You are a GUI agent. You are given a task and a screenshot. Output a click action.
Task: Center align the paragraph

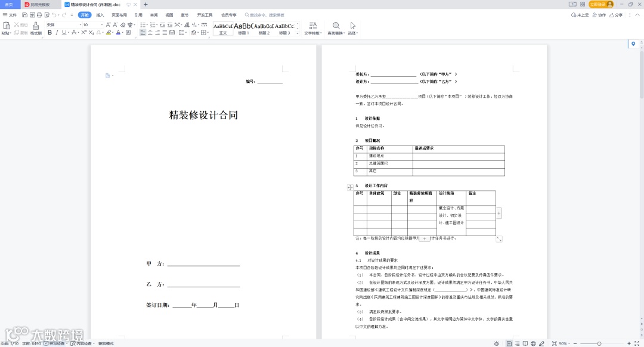pos(150,32)
